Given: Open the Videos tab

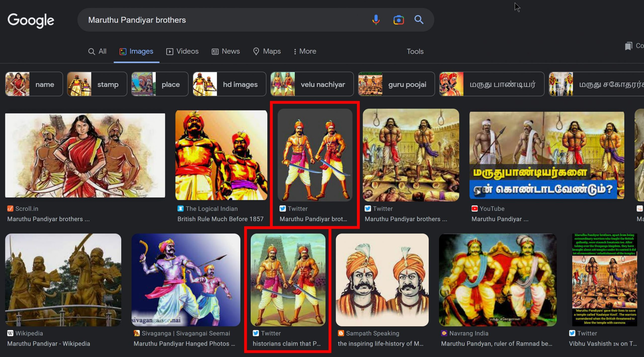Looking at the screenshot, I should [182, 51].
